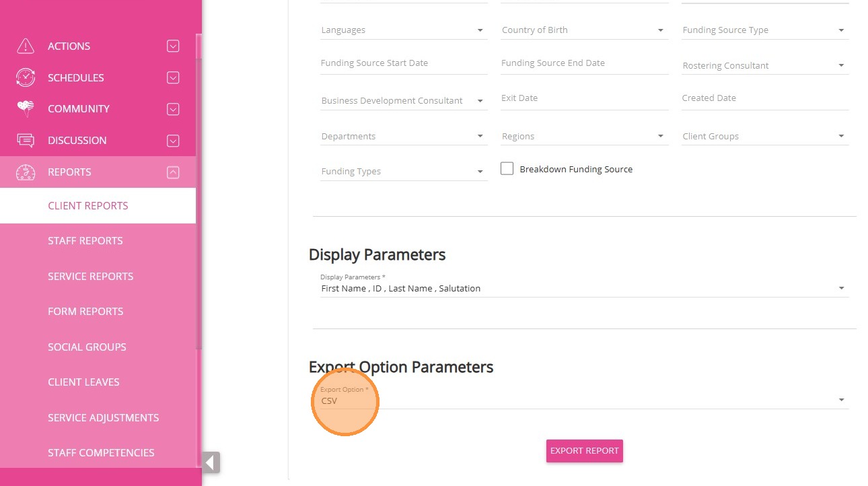Image resolution: width=868 pixels, height=486 pixels.
Task: Click the Discussion chat bubble icon
Action: (x=26, y=140)
